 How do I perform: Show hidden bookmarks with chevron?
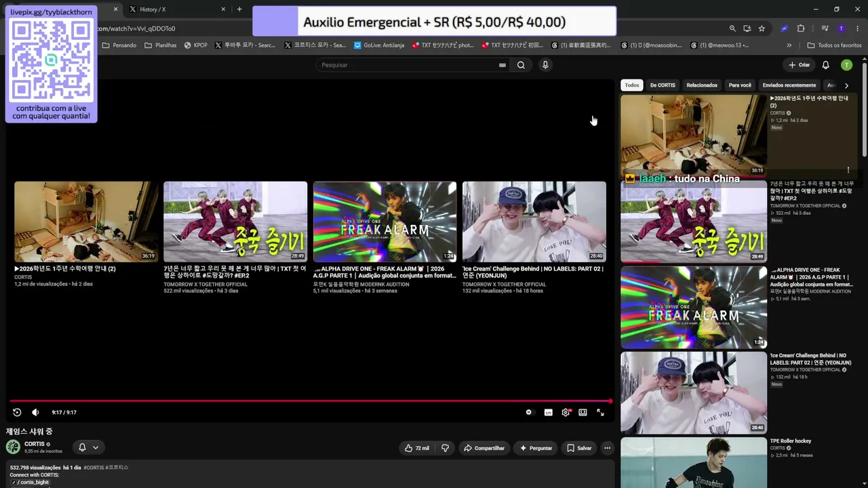pos(789,45)
